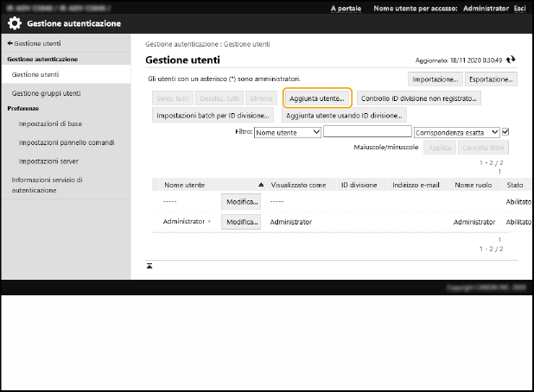Click the A portale link
Viewport: 534px width, 392px height.
click(346, 8)
